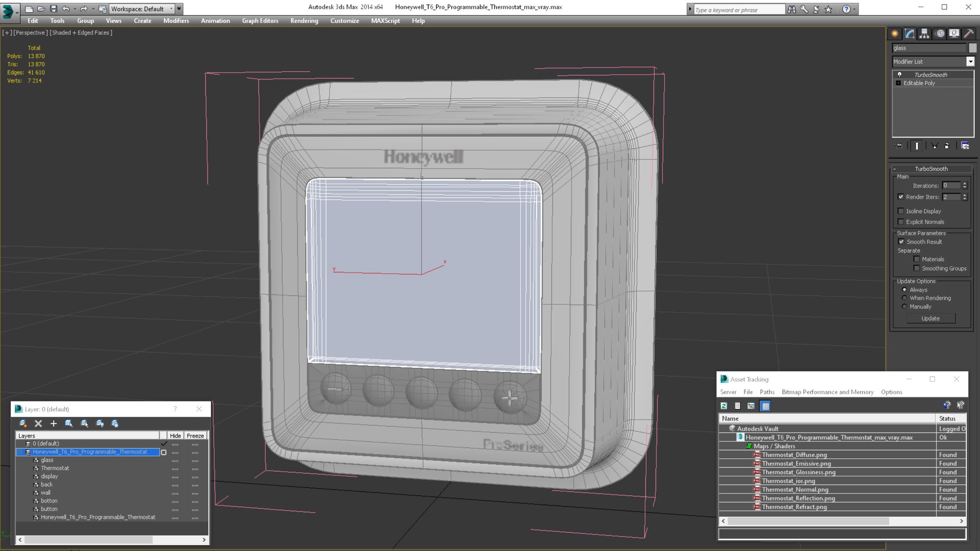Open the Redo history dropdown arrow
980x551 pixels.
point(92,9)
